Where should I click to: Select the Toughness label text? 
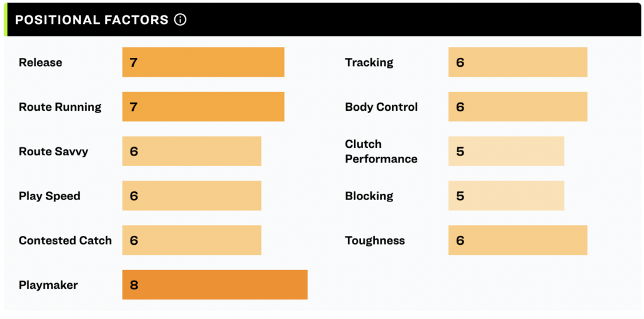[375, 240]
